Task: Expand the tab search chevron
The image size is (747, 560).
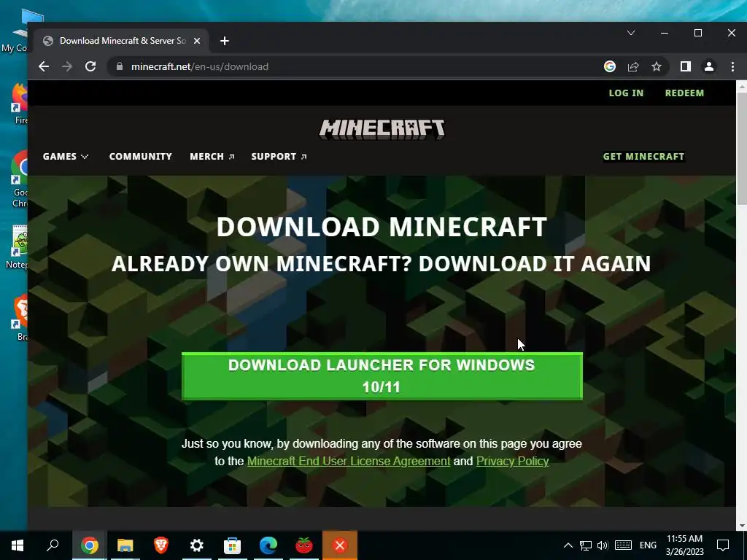Action: click(x=631, y=33)
